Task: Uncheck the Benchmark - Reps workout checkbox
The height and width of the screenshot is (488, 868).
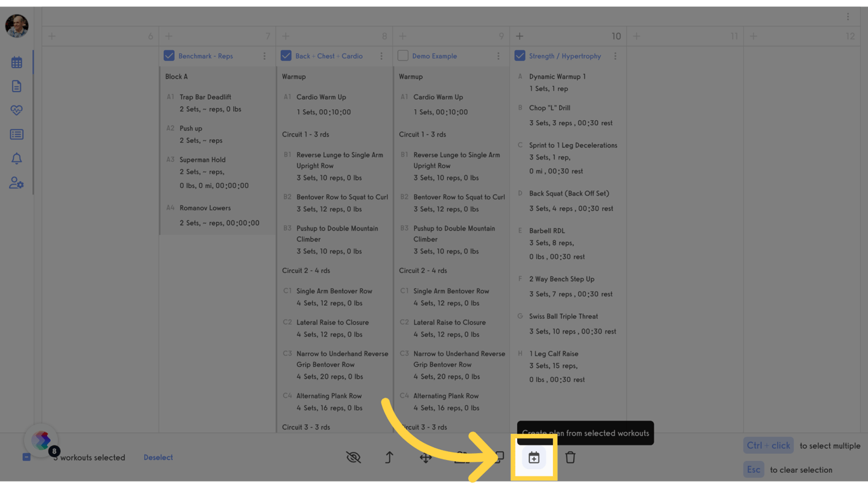Action: point(169,56)
